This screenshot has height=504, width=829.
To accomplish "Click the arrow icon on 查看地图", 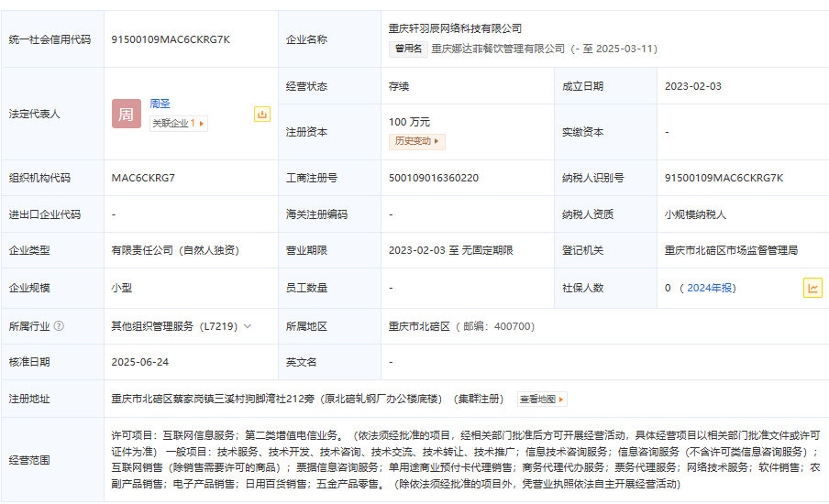I will 561,400.
